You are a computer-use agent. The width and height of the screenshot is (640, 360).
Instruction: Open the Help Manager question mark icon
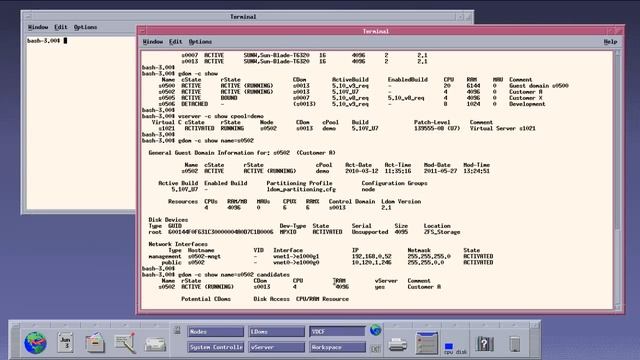coord(484,344)
